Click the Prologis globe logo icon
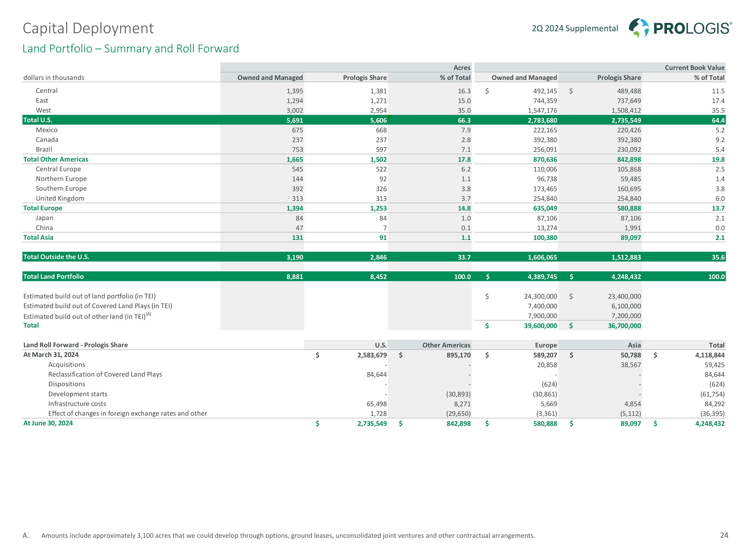747x560 pixels. point(639,28)
